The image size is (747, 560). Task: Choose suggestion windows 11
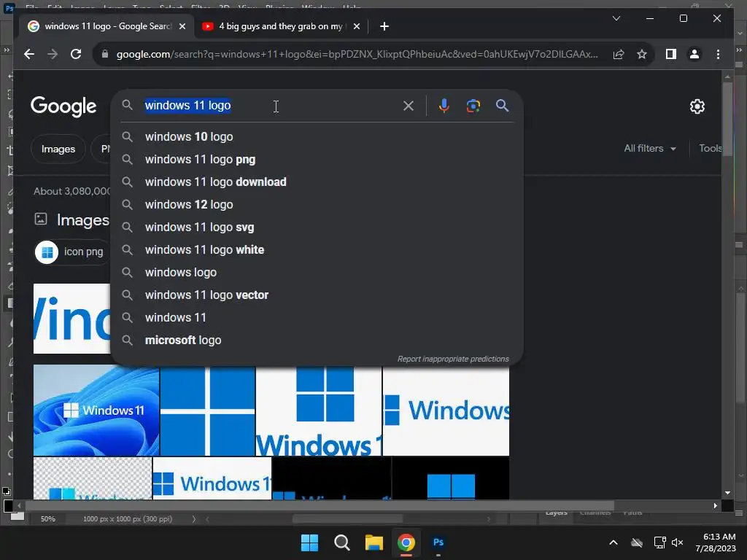pos(317,318)
